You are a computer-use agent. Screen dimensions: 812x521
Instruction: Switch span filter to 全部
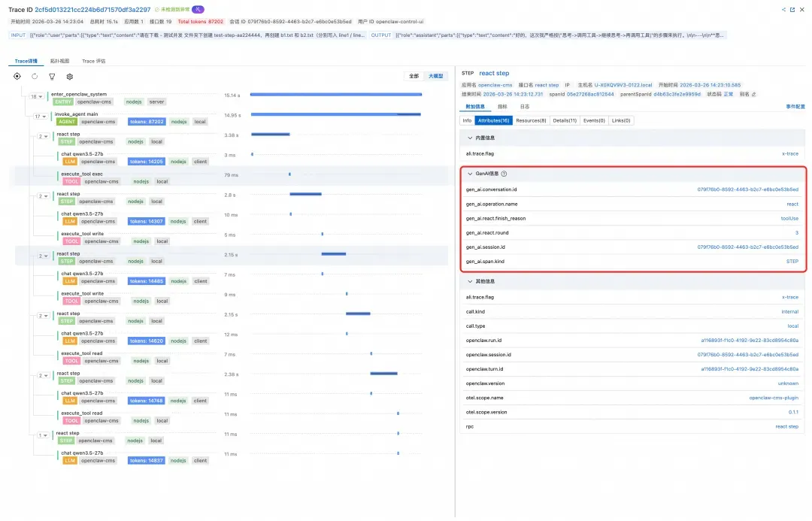(x=414, y=76)
